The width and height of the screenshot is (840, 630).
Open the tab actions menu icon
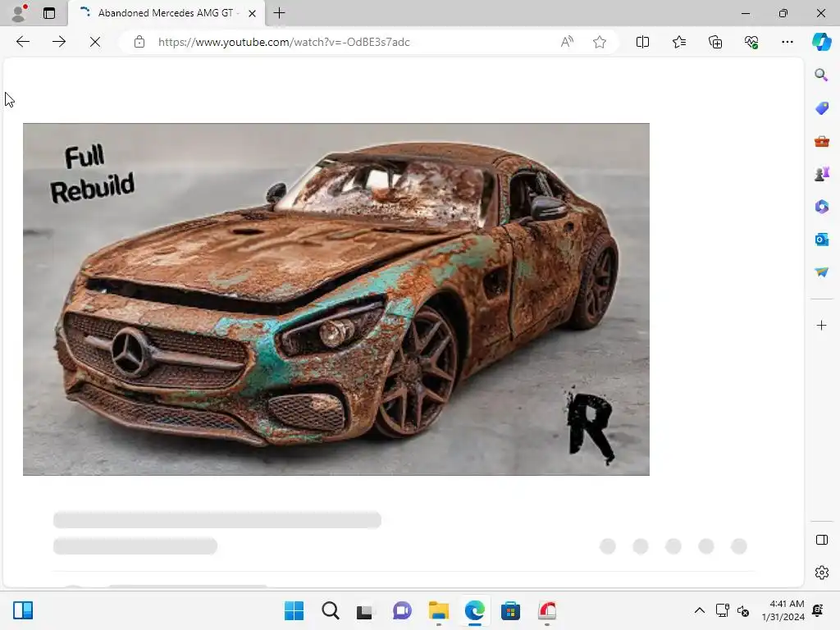pyautogui.click(x=49, y=13)
